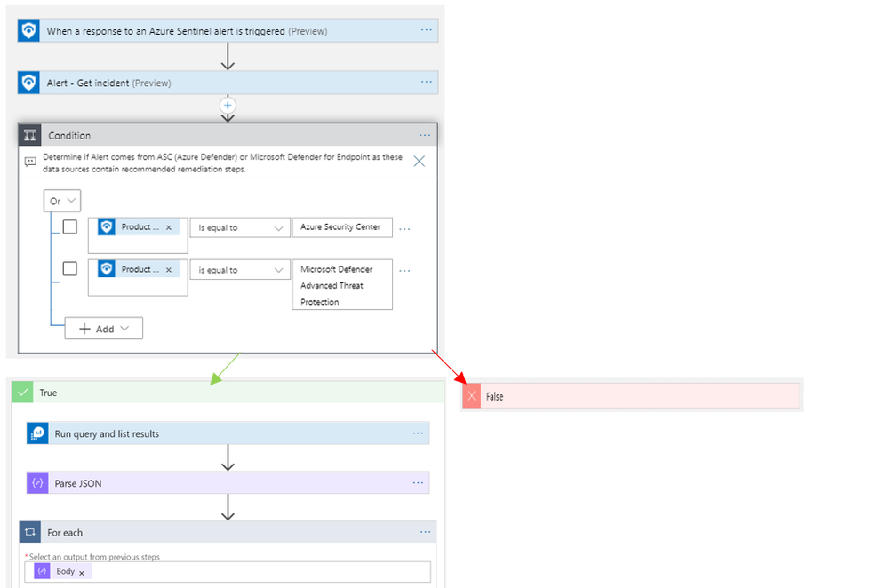Click the Parse JSON step icon
Screen dimensions: 888x588
coord(37,482)
